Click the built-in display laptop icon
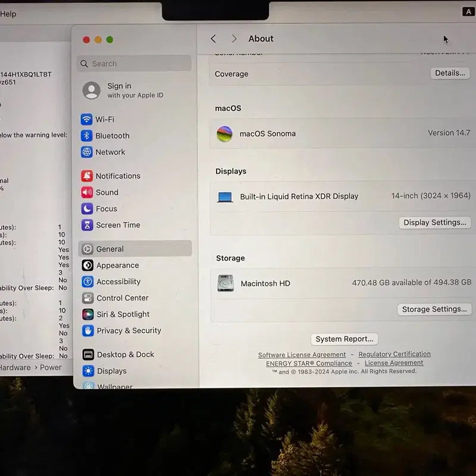476x476 pixels. point(225,197)
